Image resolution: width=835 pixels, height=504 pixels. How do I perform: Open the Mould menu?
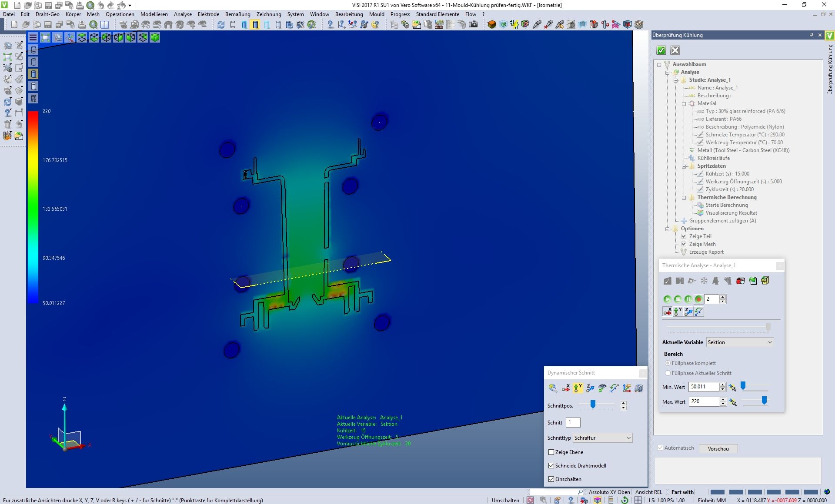pyautogui.click(x=377, y=14)
